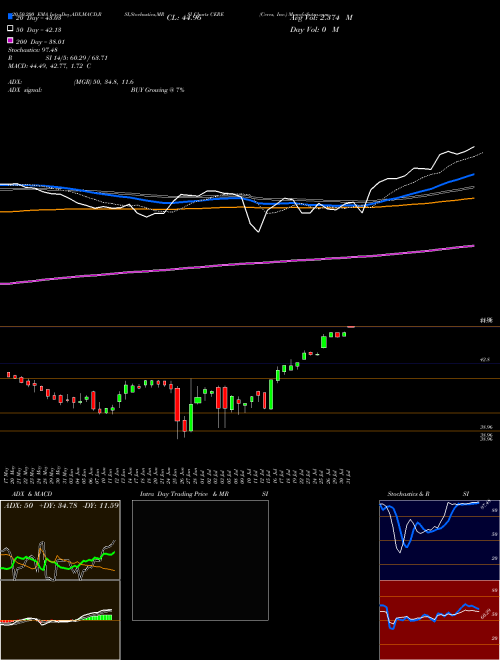500x660 pixels.
Task: Click the 'Day Vol: 0 M' label
Action: click(314, 29)
